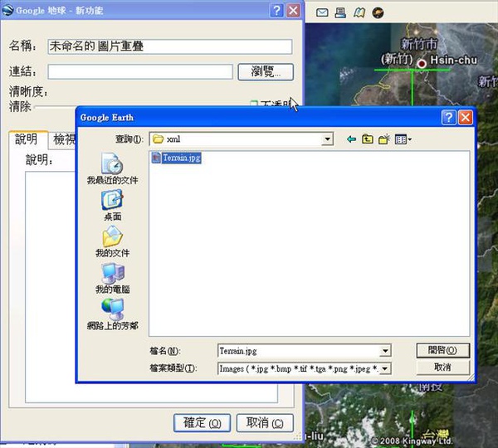Close the Google 地球 新功能 dialog
The width and height of the screenshot is (498, 448).
(x=294, y=11)
